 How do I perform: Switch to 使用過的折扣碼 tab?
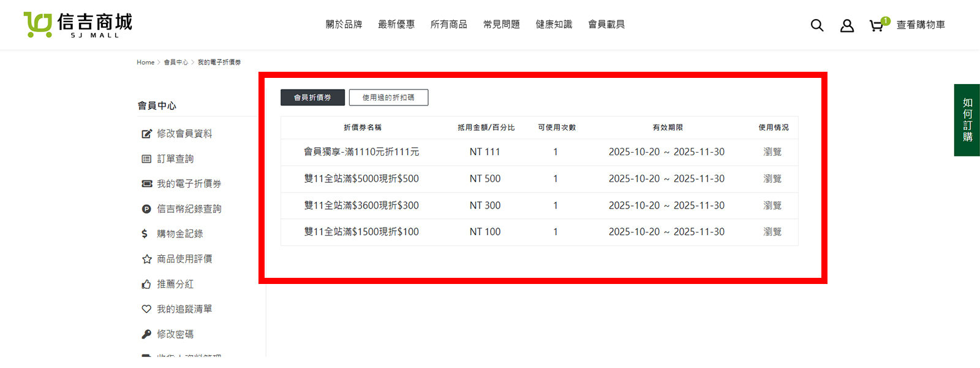point(388,98)
